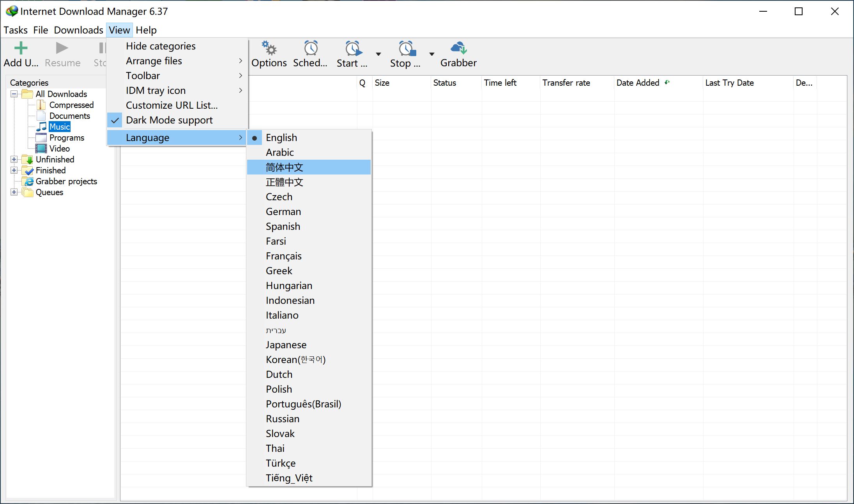Open Stop Queue dropdown arrow
The height and width of the screenshot is (504, 854).
pyautogui.click(x=431, y=54)
